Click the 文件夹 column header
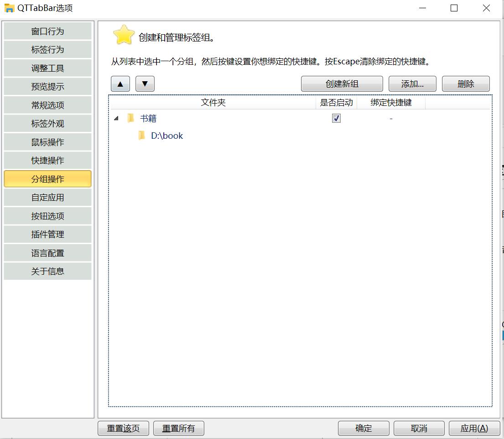The height and width of the screenshot is (439, 504). tap(213, 103)
